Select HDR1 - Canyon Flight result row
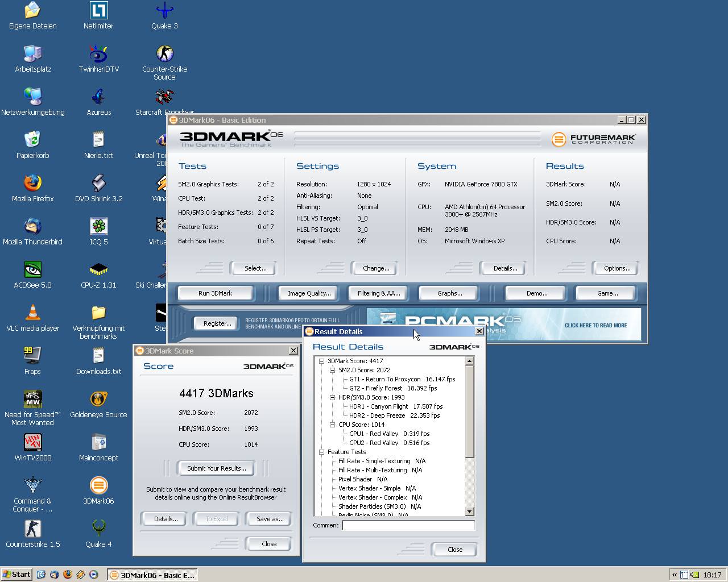This screenshot has width=728, height=582. click(x=396, y=406)
